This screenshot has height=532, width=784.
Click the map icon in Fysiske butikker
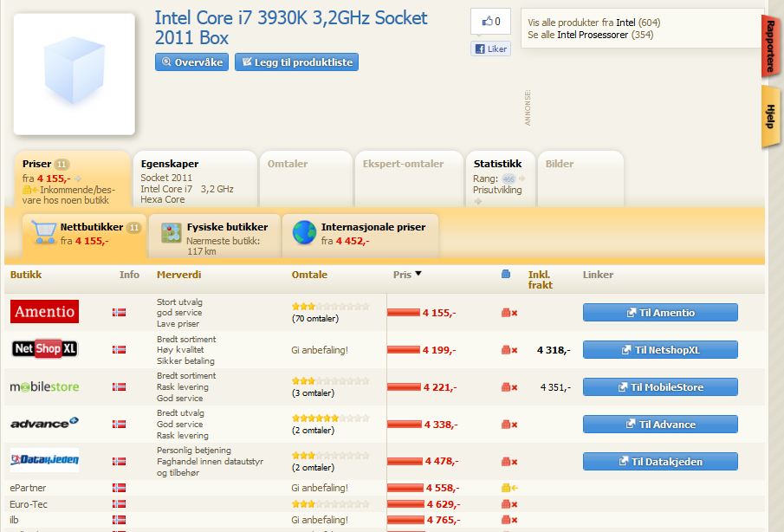[171, 233]
